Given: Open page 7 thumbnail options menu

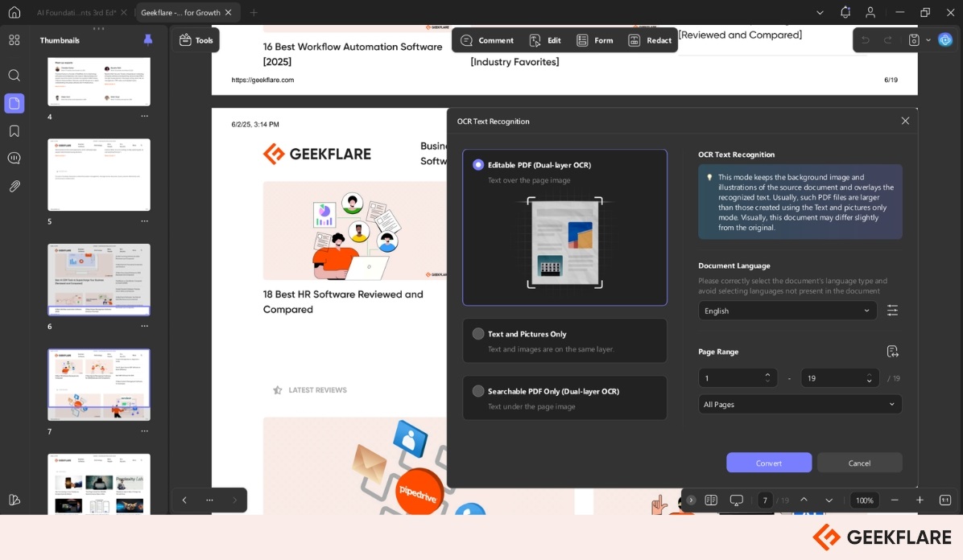Looking at the screenshot, I should [144, 431].
